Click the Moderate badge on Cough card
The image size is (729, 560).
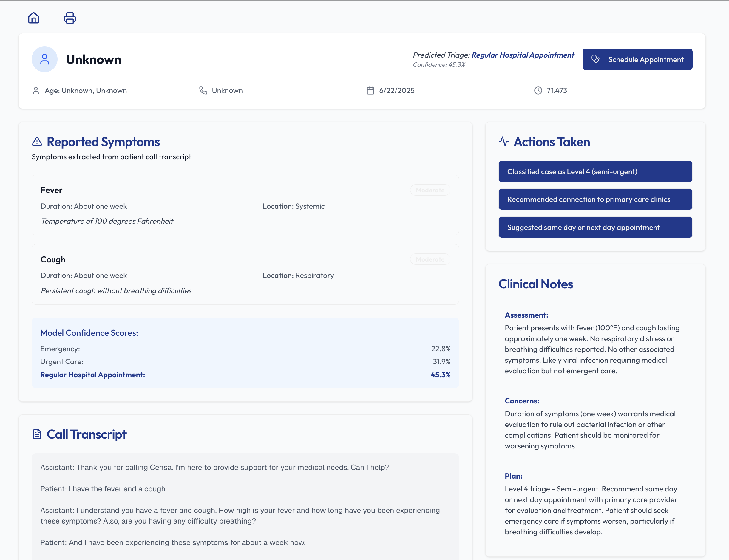click(x=430, y=259)
